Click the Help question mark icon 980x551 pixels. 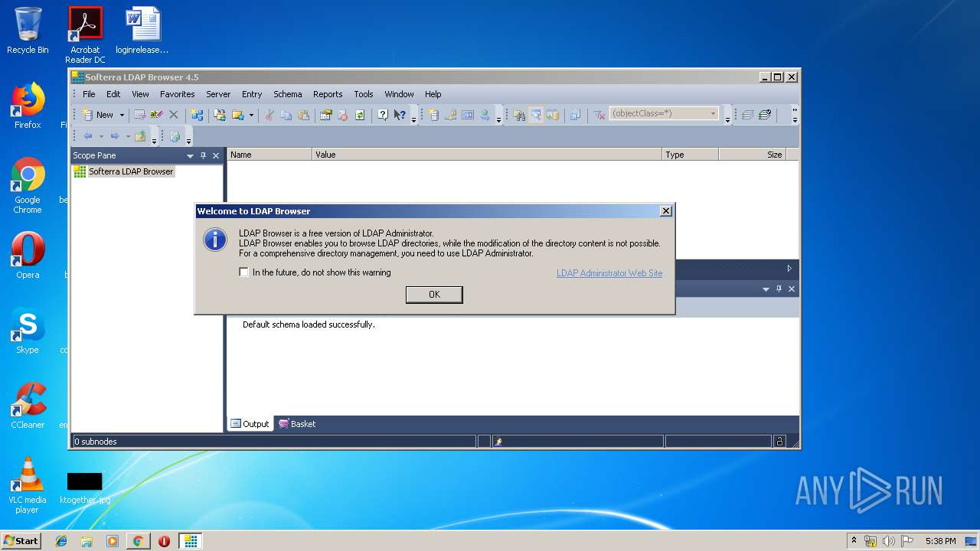click(x=383, y=115)
